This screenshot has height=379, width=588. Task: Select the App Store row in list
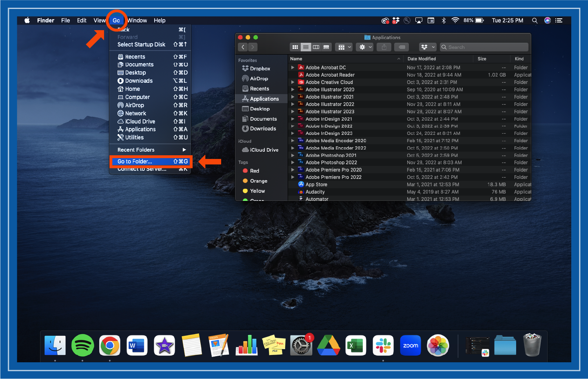pyautogui.click(x=410, y=185)
